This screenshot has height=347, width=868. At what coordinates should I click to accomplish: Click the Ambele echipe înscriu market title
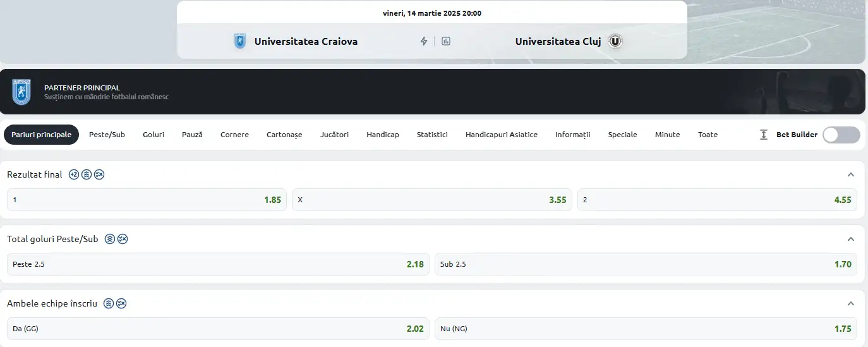point(52,303)
